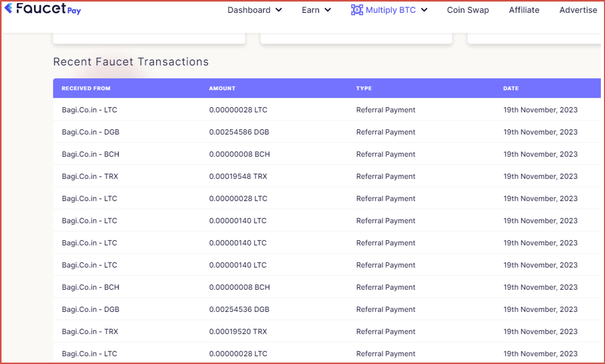Open the Earn menu label
This screenshot has width=605, height=364.
pyautogui.click(x=311, y=10)
